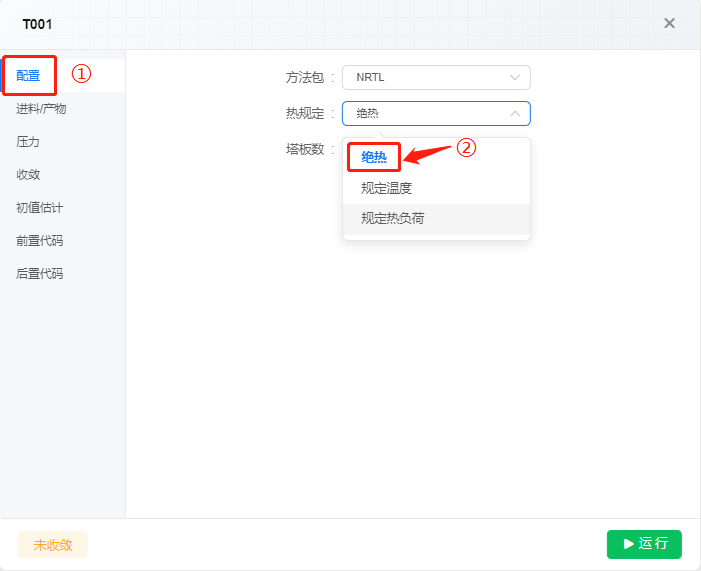The image size is (701, 571).
Task: Click the 塔板数 label
Action: click(305, 149)
